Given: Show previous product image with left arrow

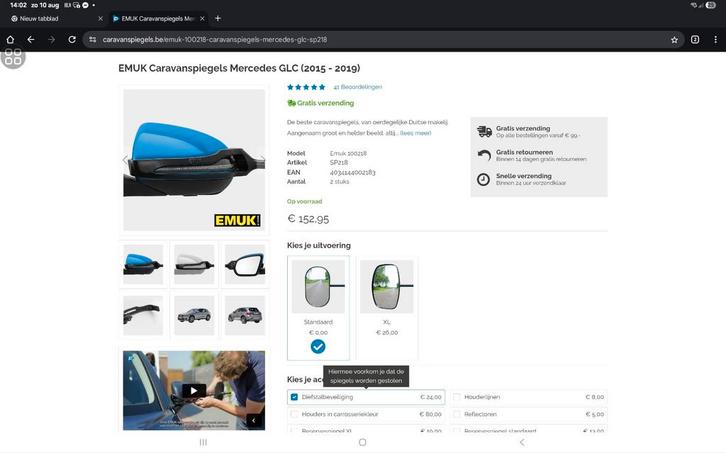Looking at the screenshot, I should (x=125, y=160).
